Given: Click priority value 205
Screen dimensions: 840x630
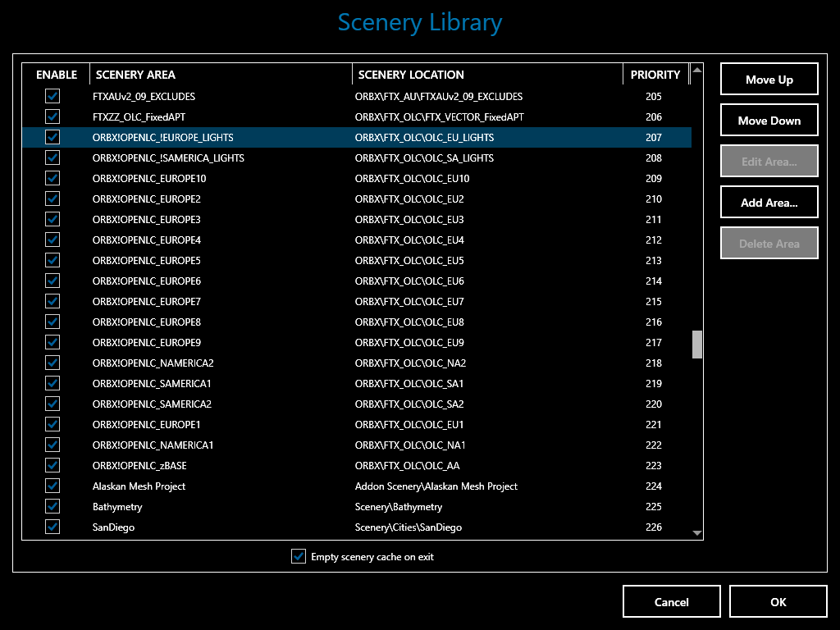Looking at the screenshot, I should coord(654,96).
